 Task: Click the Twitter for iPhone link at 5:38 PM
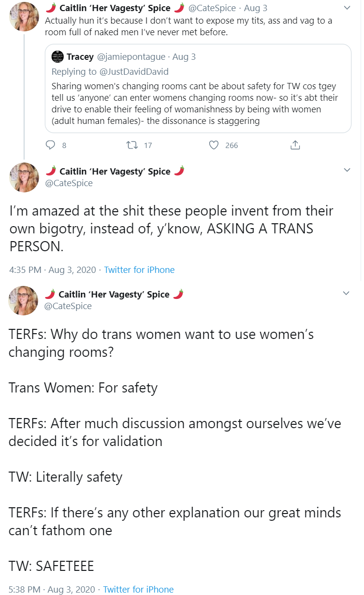point(138,589)
